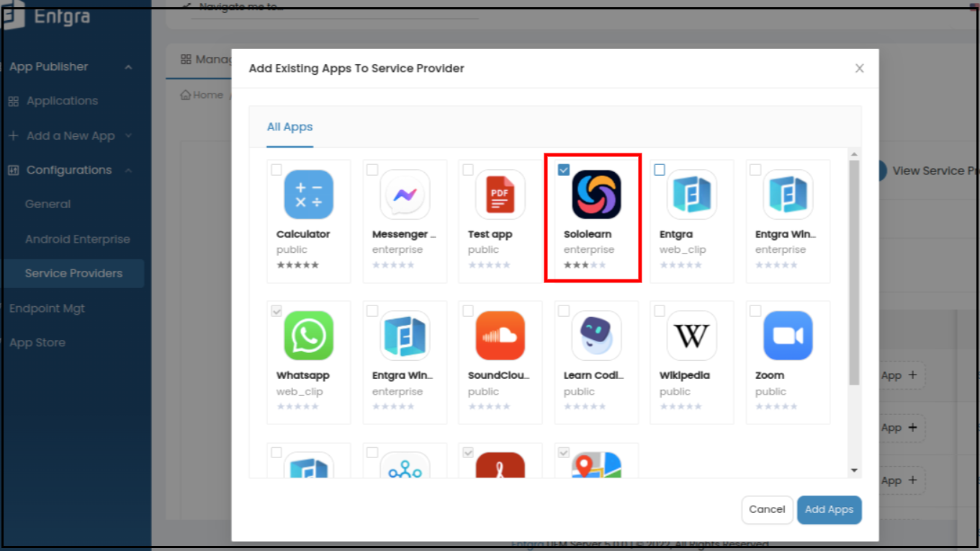The width and height of the screenshot is (980, 551).
Task: Click scrollbar down arrow in apps list
Action: (x=855, y=470)
